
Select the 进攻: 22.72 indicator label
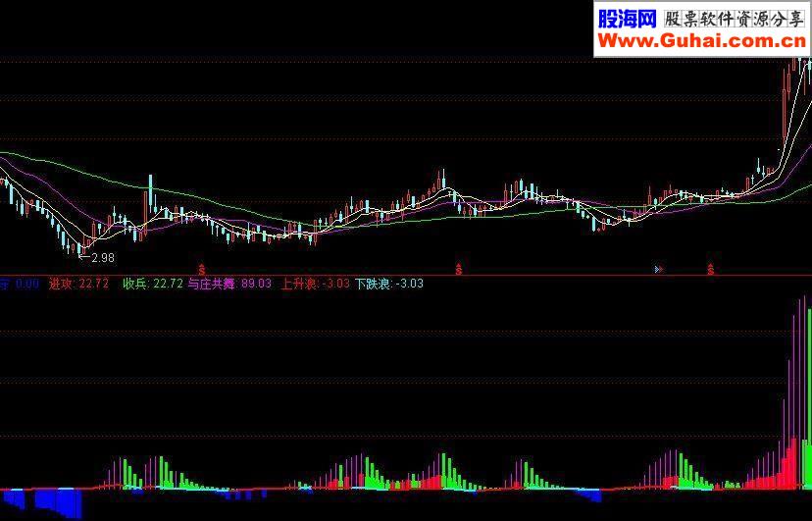(78, 284)
